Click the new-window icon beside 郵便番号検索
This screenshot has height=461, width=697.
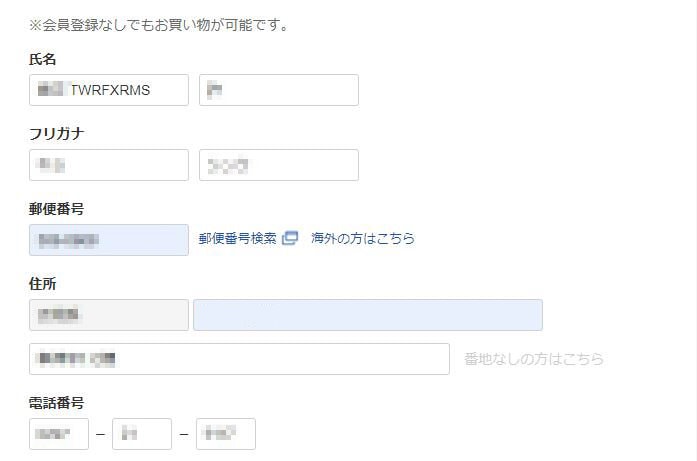tap(290, 239)
